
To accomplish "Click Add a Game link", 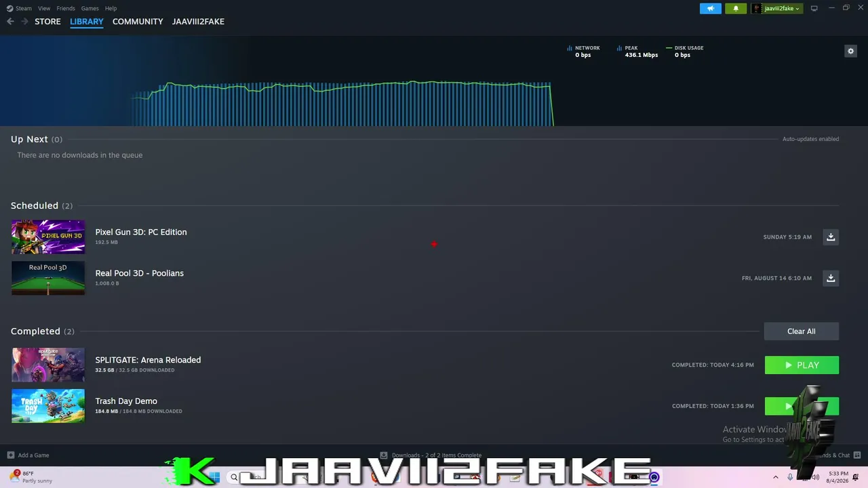I will tap(33, 455).
